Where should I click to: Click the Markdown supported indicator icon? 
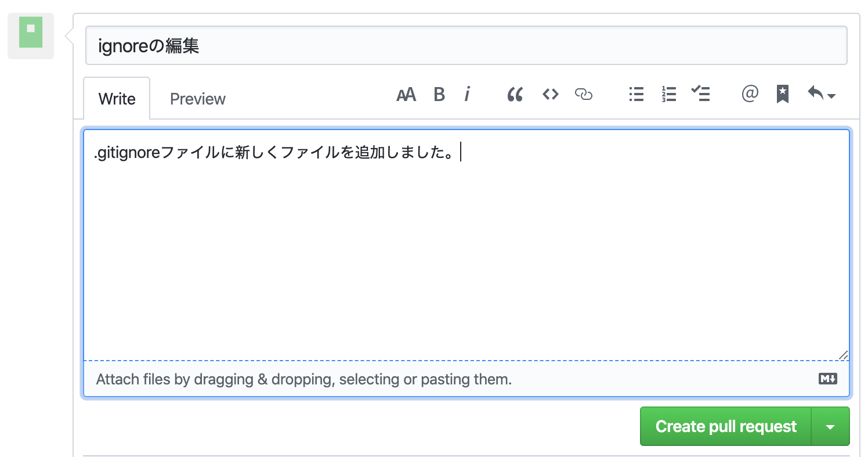click(x=827, y=379)
